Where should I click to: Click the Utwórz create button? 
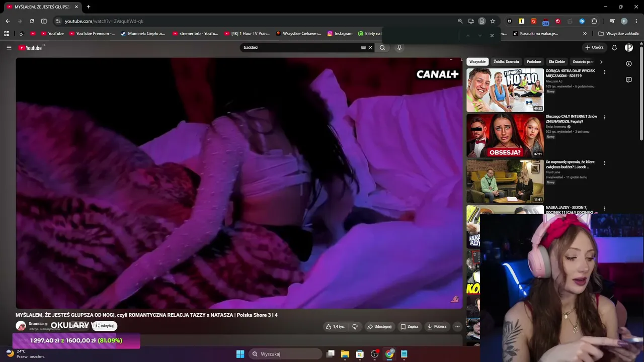(x=594, y=48)
